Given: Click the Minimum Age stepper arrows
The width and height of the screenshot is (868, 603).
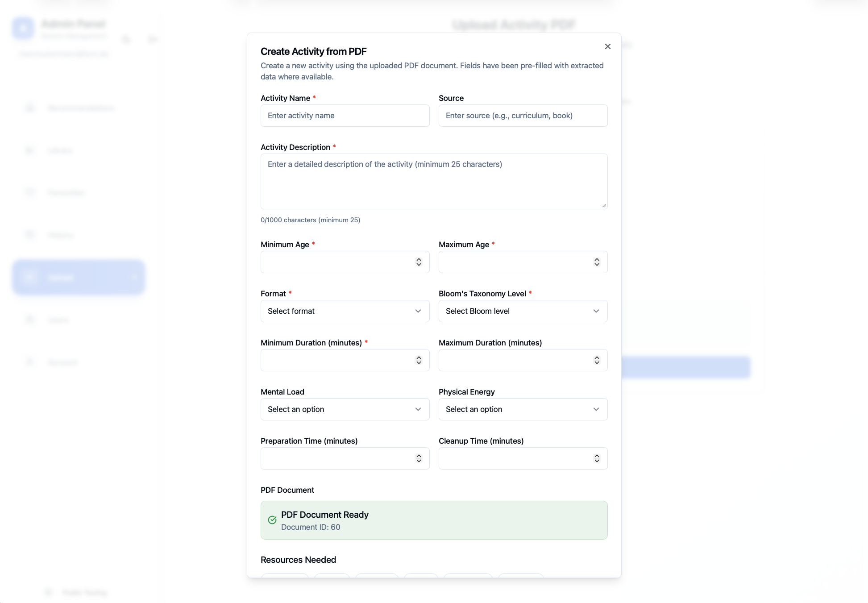Looking at the screenshot, I should [x=419, y=262].
